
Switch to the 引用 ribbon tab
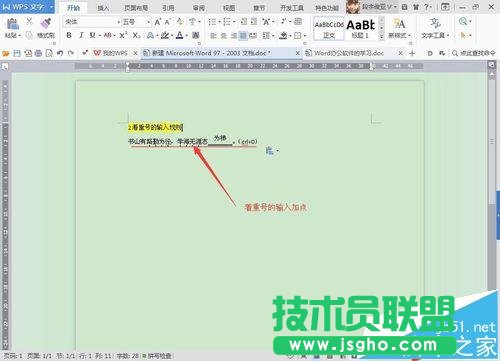(x=168, y=8)
